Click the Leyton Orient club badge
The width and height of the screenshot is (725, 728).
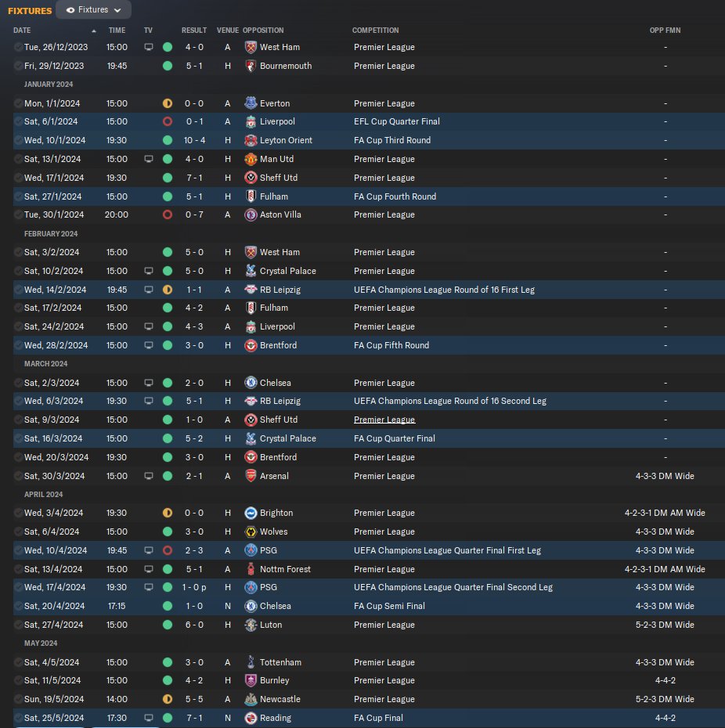251,140
